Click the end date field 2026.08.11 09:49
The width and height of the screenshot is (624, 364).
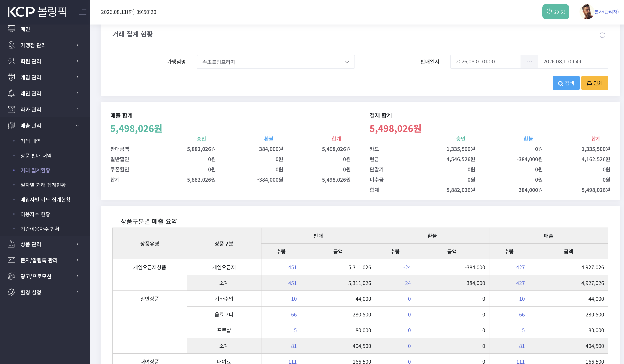coord(573,62)
